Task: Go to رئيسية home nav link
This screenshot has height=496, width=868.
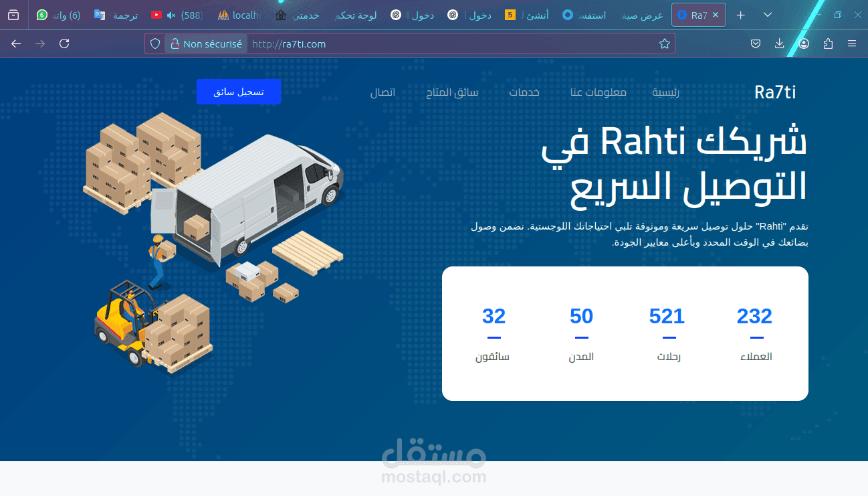Action: 666,92
